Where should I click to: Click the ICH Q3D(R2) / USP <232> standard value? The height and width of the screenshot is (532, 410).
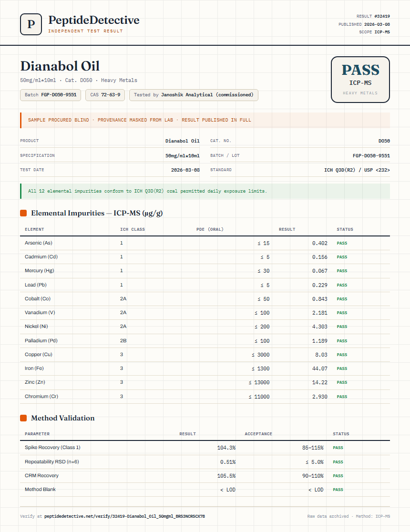tap(357, 170)
